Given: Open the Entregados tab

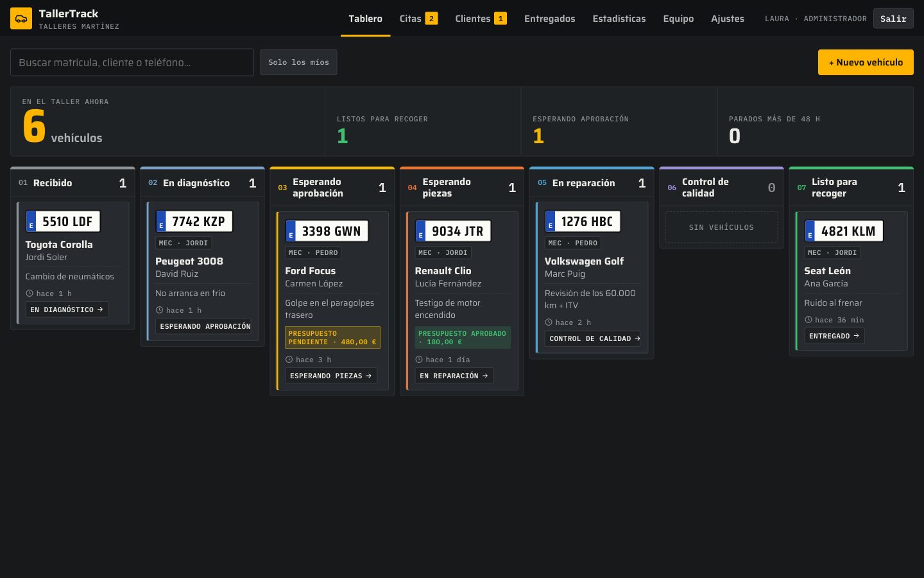Looking at the screenshot, I should pyautogui.click(x=550, y=19).
